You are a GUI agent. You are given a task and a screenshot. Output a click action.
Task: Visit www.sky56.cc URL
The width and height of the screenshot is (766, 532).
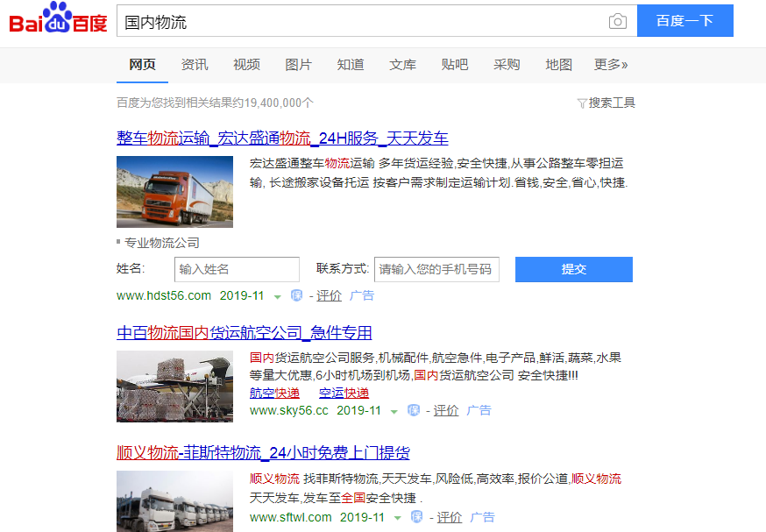click(x=288, y=410)
